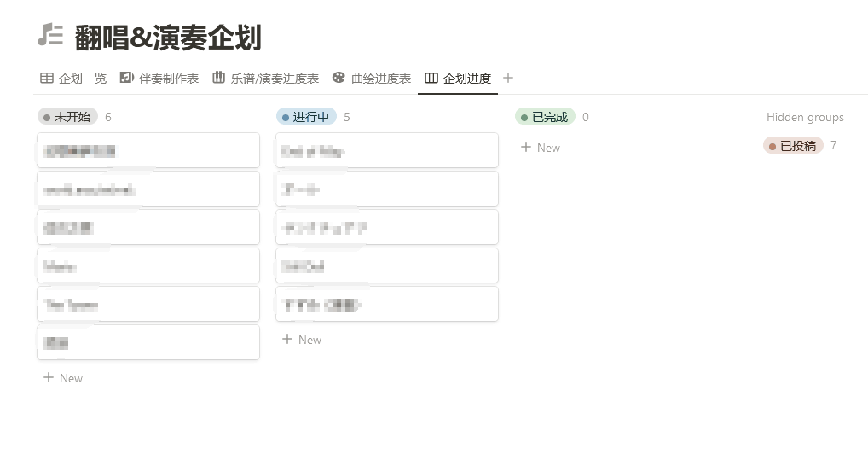Switch to the 伴奏制作表 tab
This screenshot has height=466, width=868.
(x=159, y=79)
